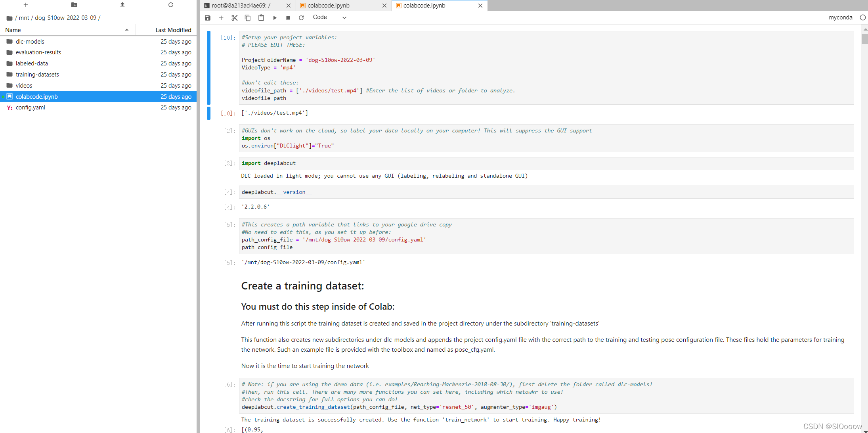Click the terminal icon on the first tab
The height and width of the screenshot is (433, 868).
tap(207, 6)
